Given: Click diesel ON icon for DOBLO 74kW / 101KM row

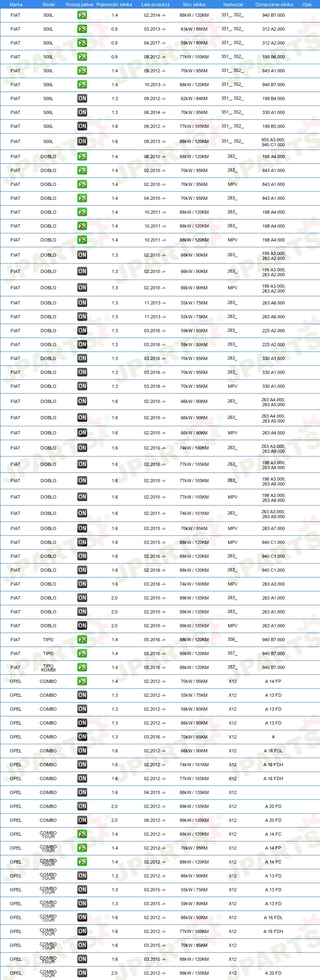Looking at the screenshot, I should (82, 513).
